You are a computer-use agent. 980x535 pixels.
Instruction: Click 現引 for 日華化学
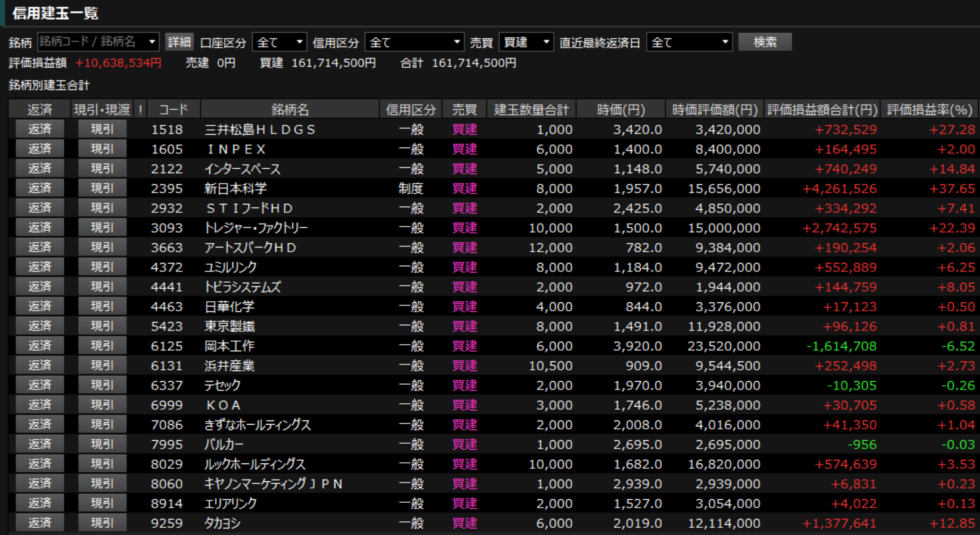tap(102, 306)
